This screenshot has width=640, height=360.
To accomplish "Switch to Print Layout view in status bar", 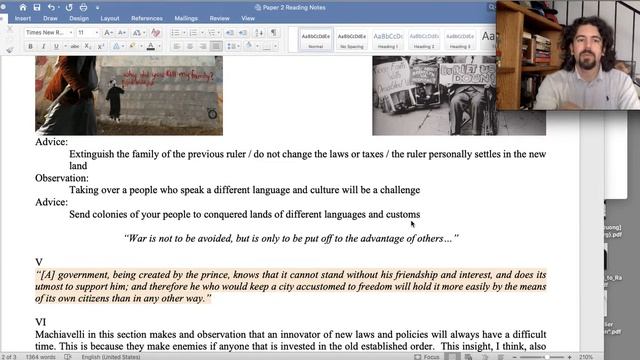I will pyautogui.click(x=452, y=357).
